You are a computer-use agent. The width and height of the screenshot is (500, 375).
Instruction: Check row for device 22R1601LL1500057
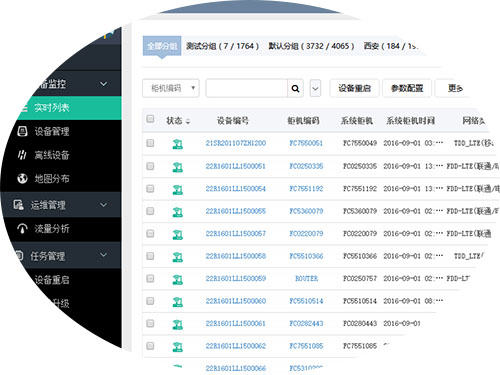click(x=150, y=233)
